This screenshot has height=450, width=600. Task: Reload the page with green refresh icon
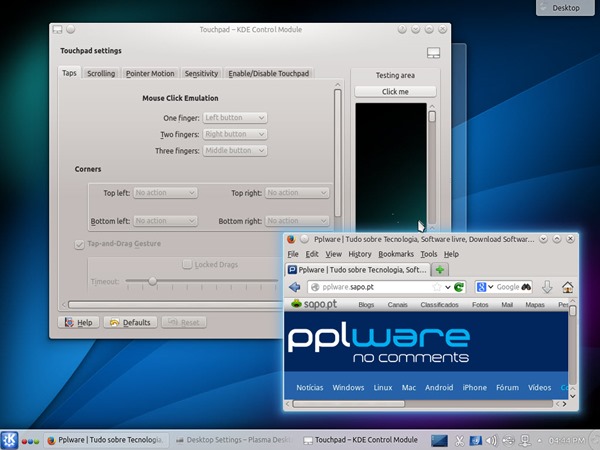(459, 287)
